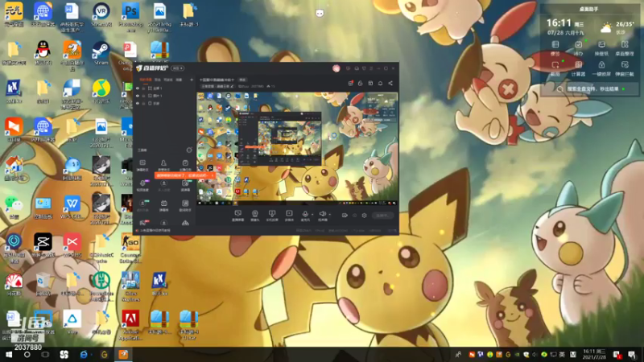The image size is (644, 362).
Task: Expand the speaker dropdown arrow
Action: (330, 214)
